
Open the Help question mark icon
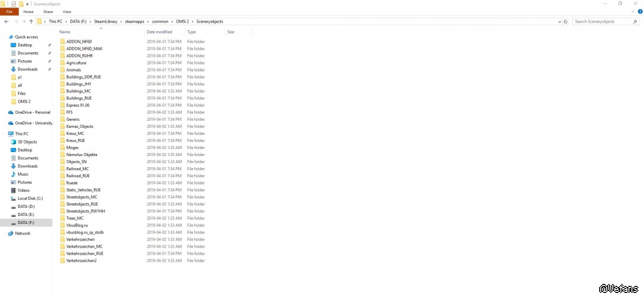point(640,12)
